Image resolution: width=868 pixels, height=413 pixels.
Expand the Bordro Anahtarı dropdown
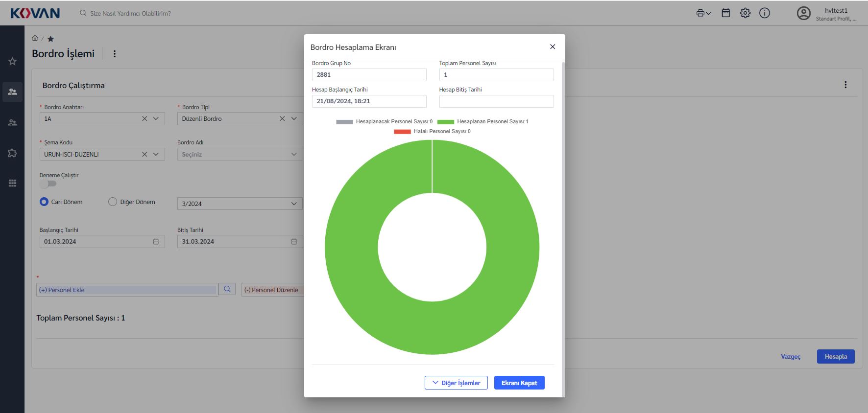[x=156, y=118]
